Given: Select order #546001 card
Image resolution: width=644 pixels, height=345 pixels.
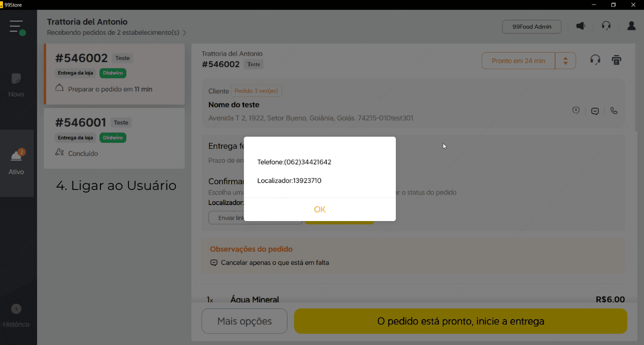Looking at the screenshot, I should [x=114, y=138].
